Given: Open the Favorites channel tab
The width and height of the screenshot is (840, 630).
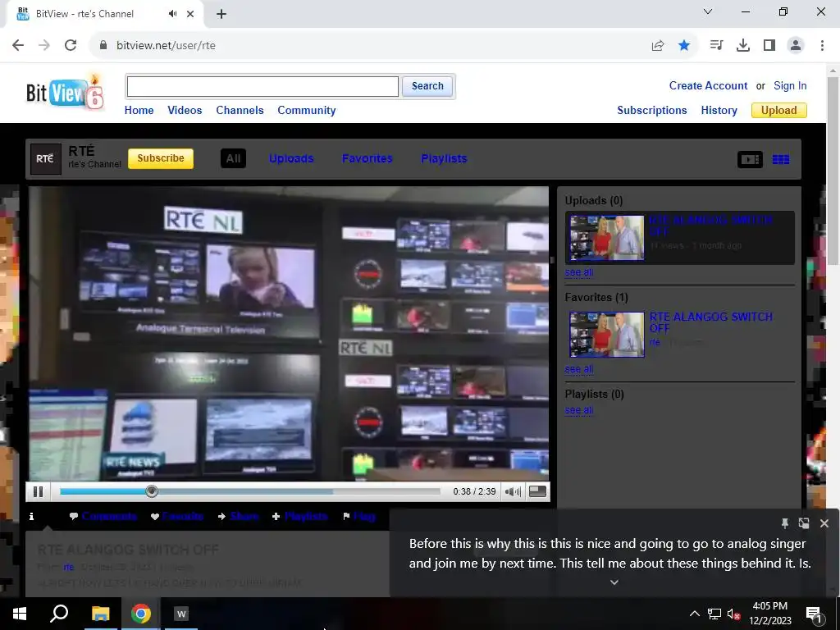Looking at the screenshot, I should point(367,158).
